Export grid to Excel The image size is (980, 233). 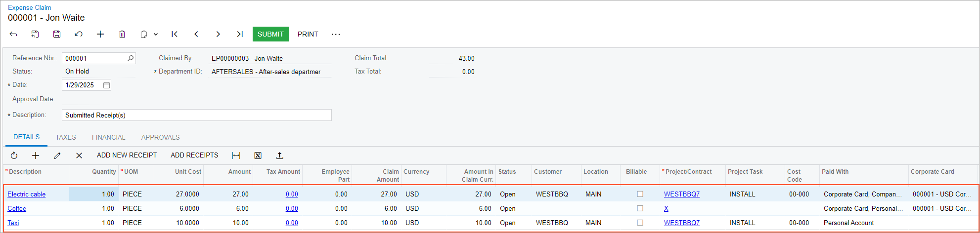coord(258,155)
